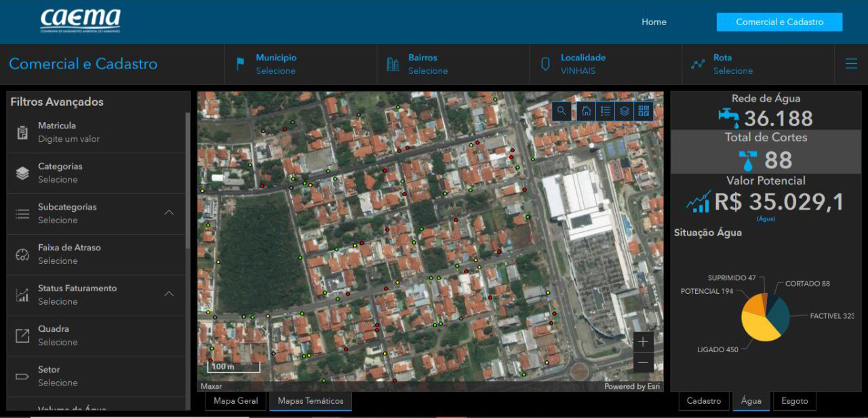Select the Mapas Temáticos tab

click(x=311, y=401)
